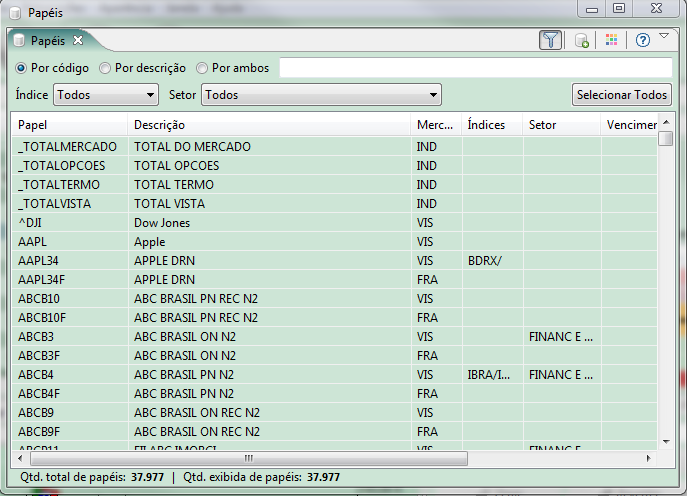Select the _TOTALMERCADO row
This screenshot has width=687, height=496.
(334, 146)
